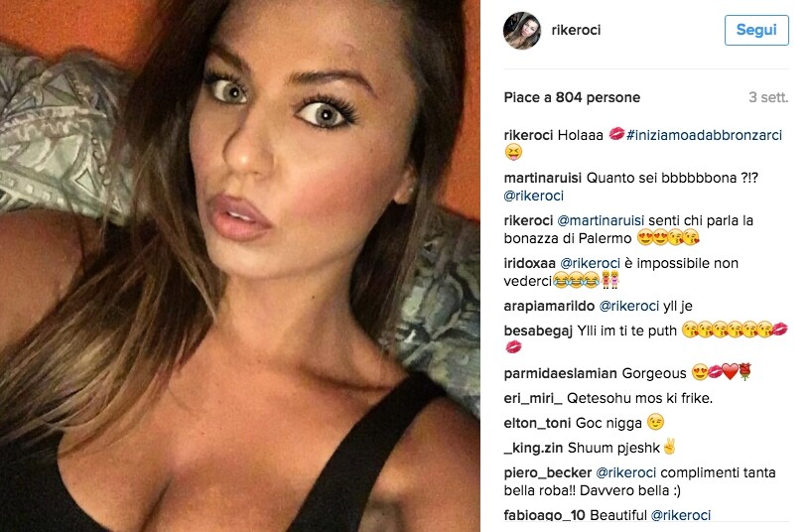Open eri_miri_ commenter profile
The height and width of the screenshot is (532, 810).
coord(533,398)
